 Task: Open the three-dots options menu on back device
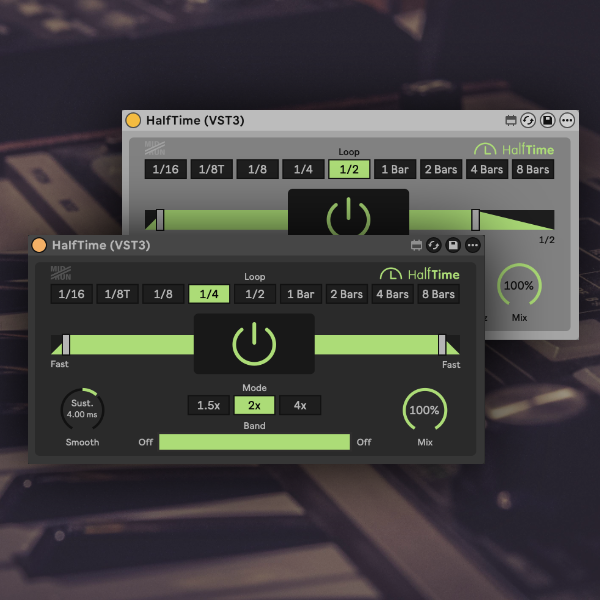tap(567, 120)
